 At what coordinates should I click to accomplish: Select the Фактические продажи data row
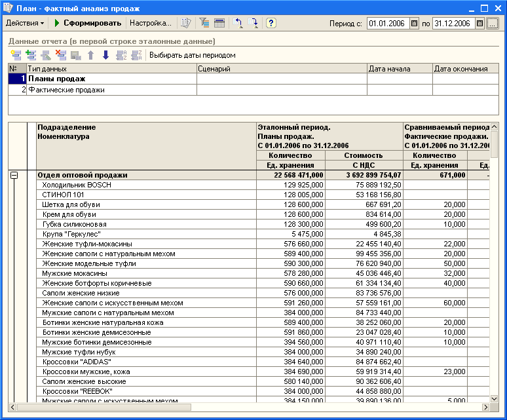[x=254, y=90]
